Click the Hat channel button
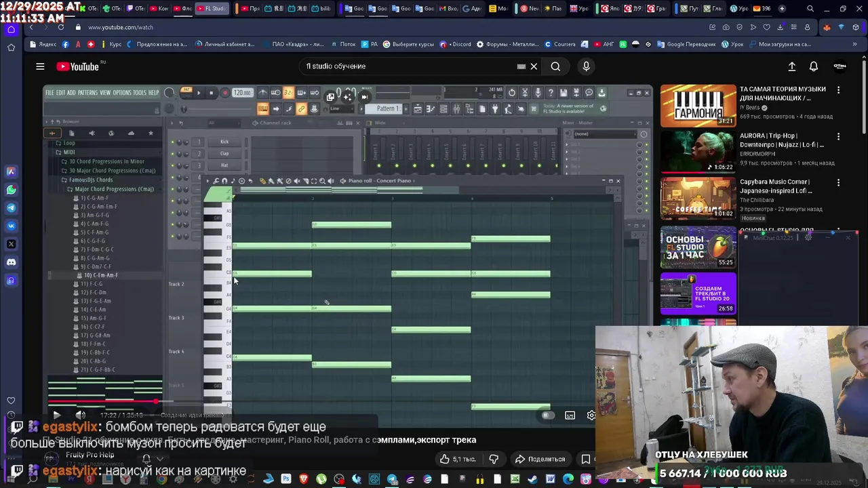 (224, 165)
